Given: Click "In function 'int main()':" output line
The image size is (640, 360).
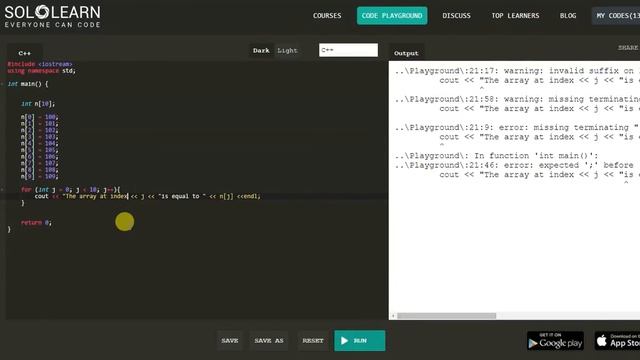Looking at the screenshot, I should [496, 156].
